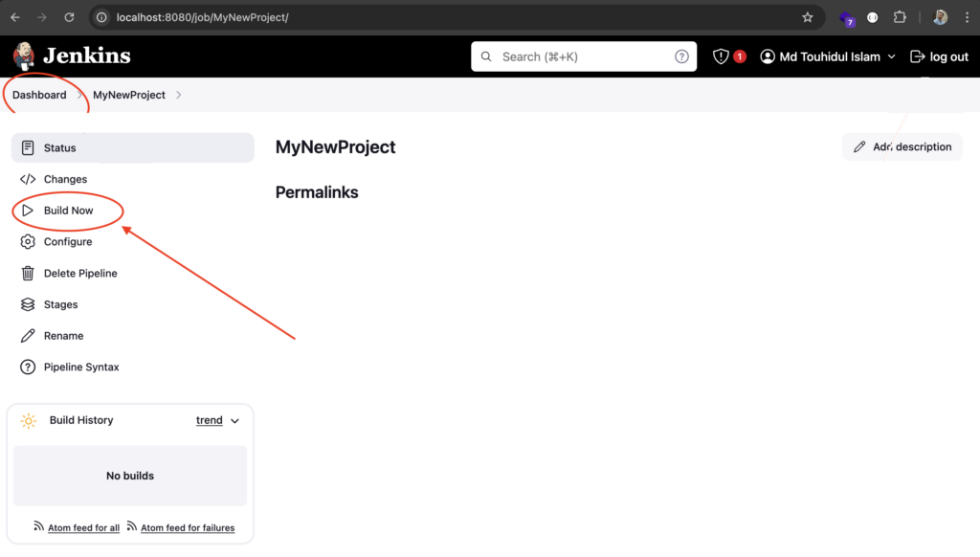The width and height of the screenshot is (980, 557).
Task: Open the Atom feed for failures link
Action: point(188,527)
